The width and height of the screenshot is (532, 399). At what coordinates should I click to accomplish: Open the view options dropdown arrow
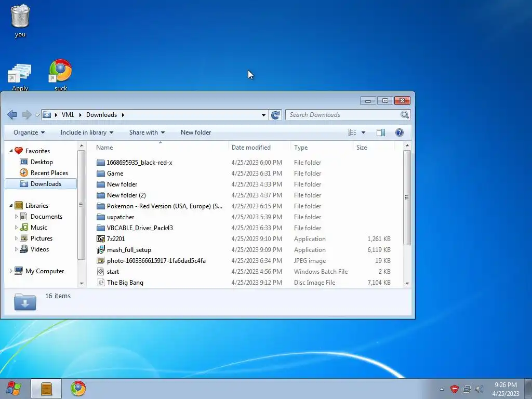coord(363,132)
